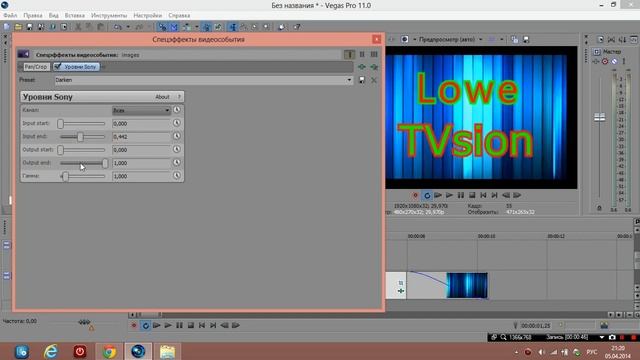Delete the preset with the X icon
This screenshot has width=640, height=360.
(374, 80)
